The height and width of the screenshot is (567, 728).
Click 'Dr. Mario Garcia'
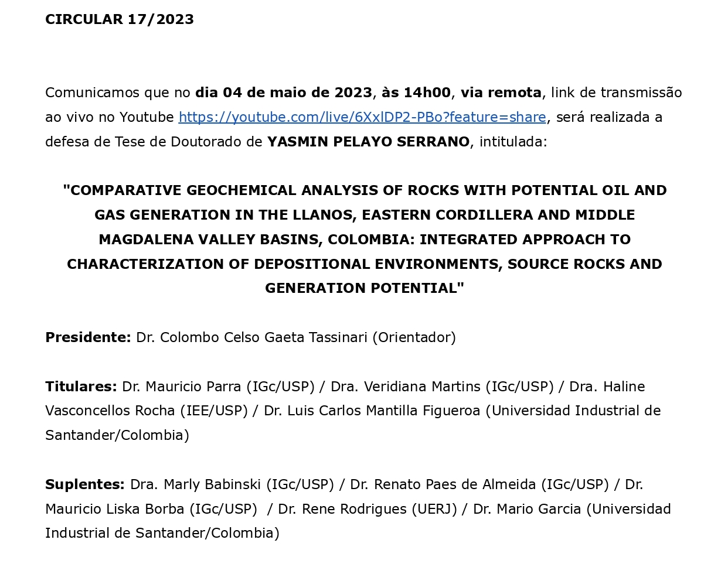click(x=527, y=509)
